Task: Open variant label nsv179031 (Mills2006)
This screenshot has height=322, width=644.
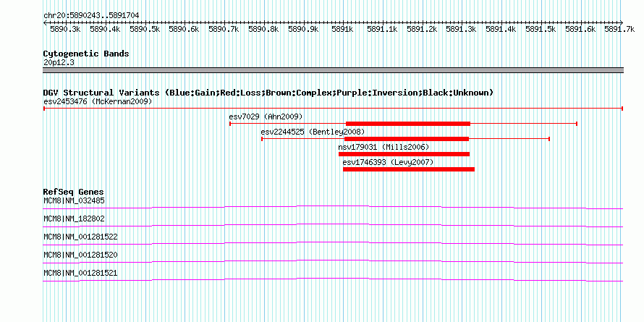Action: point(384,147)
